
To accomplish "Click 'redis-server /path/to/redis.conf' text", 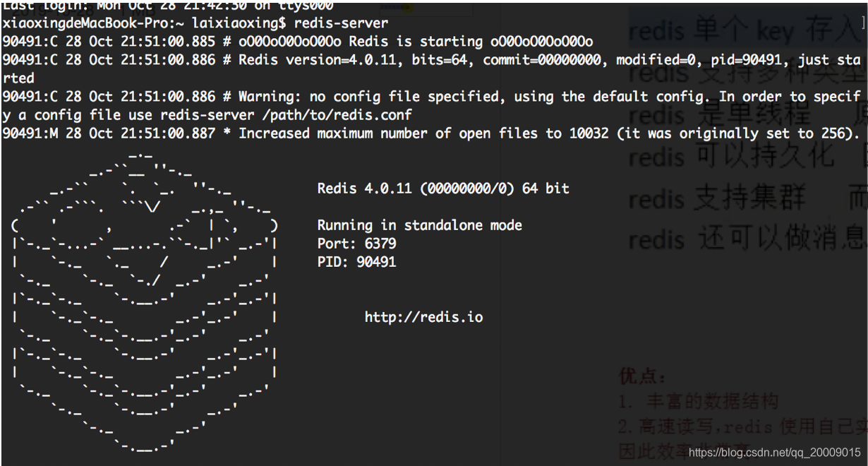I will pos(286,114).
